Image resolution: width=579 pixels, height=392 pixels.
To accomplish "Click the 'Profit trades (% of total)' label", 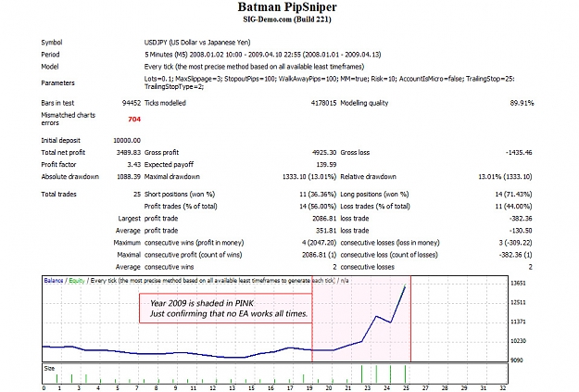I will 181,207.
